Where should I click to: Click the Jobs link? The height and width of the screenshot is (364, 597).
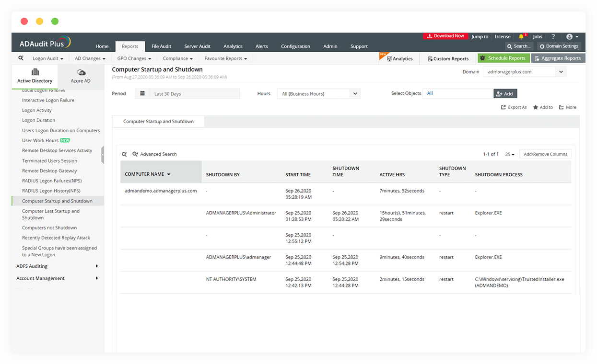tap(538, 36)
